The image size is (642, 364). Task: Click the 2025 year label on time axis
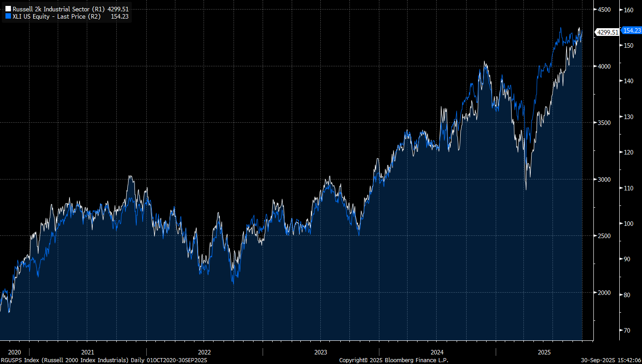(544, 352)
